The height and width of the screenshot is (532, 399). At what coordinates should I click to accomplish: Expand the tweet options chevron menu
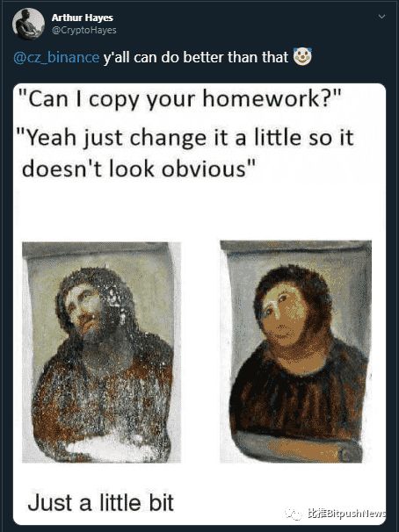382,17
